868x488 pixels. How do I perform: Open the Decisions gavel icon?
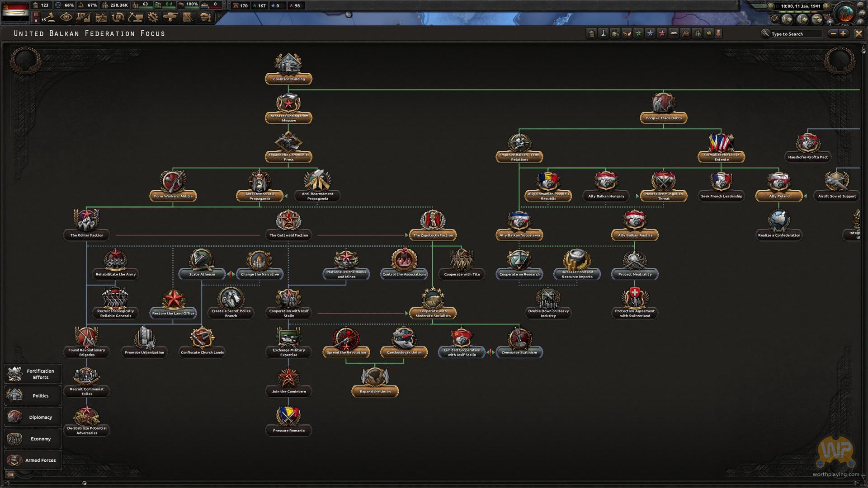[x=49, y=18]
